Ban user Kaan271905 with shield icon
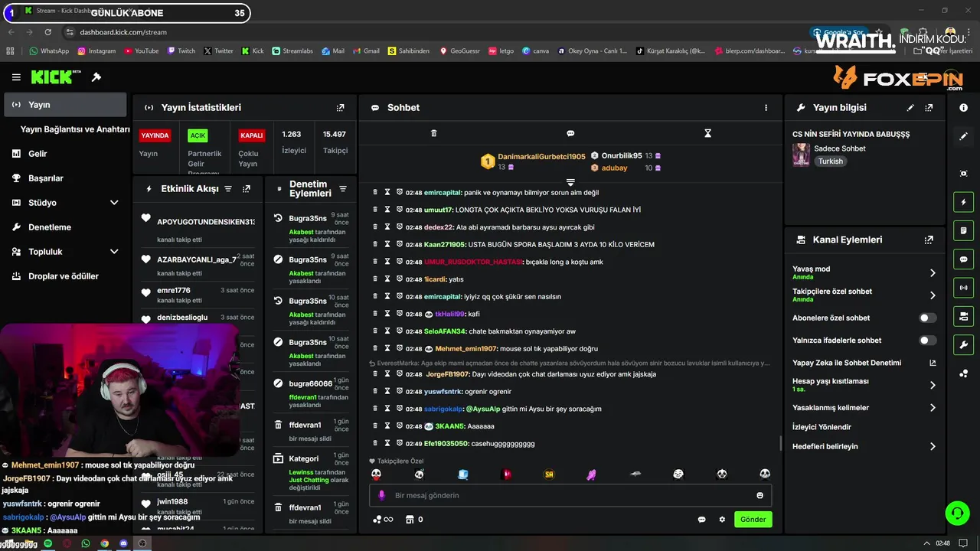 point(400,244)
